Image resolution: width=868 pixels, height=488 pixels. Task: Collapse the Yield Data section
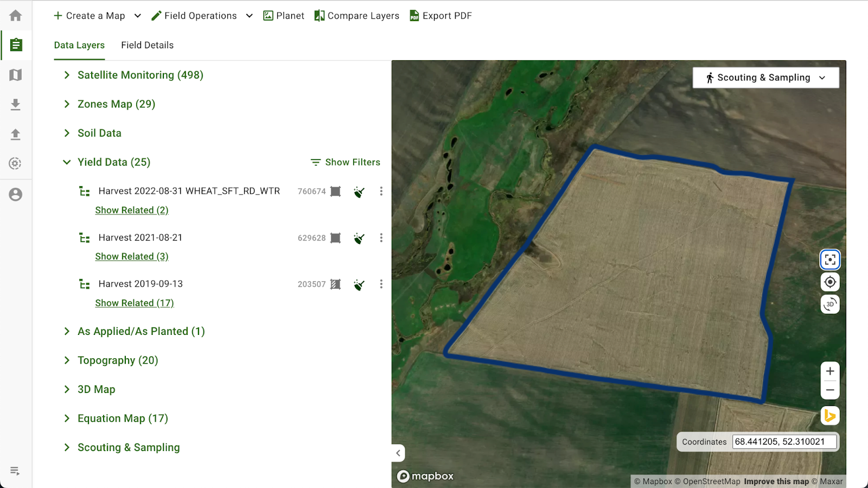(x=67, y=162)
